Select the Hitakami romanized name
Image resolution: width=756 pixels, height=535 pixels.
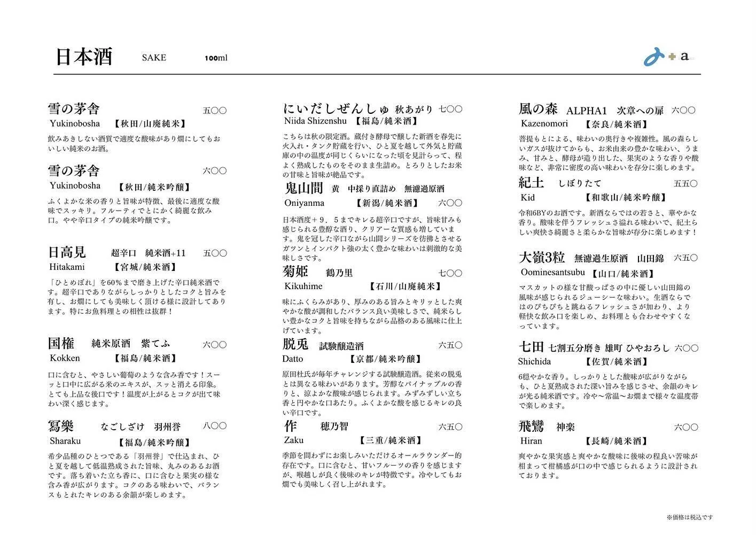67,267
